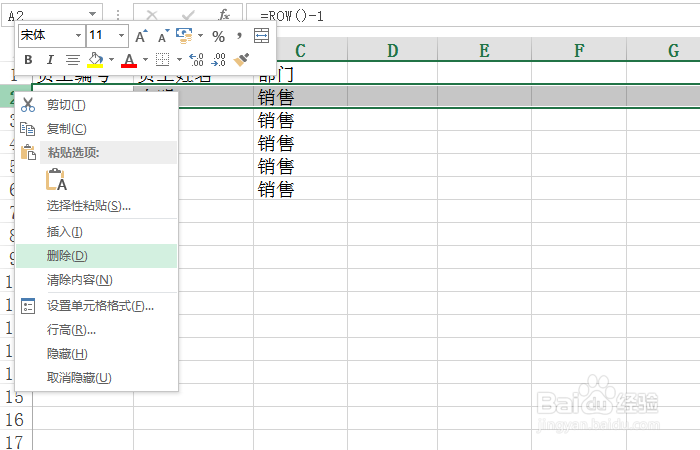Image resolution: width=700 pixels, height=450 pixels.
Task: Select column G header
Action: click(663, 50)
